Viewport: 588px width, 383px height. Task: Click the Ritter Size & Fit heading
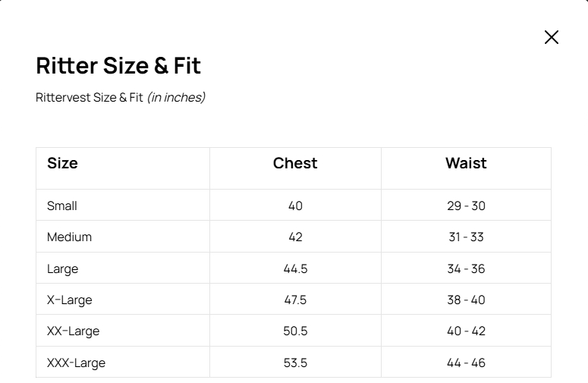[118, 66]
